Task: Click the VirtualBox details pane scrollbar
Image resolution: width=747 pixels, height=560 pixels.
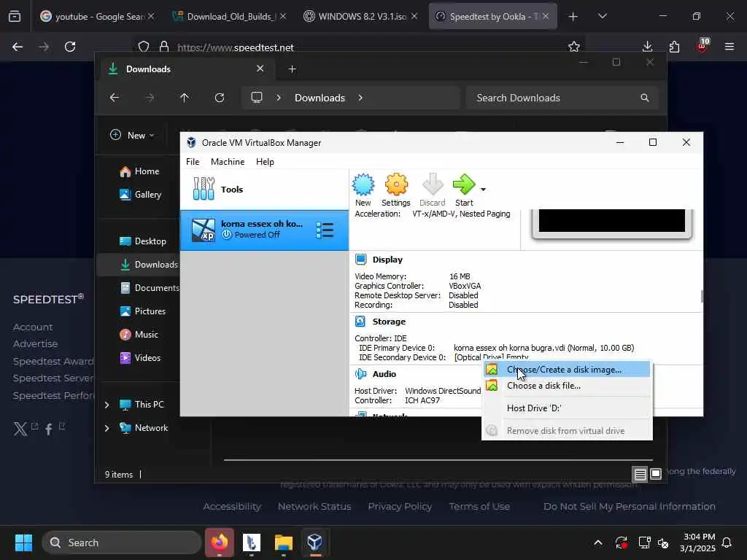Action: click(702, 296)
